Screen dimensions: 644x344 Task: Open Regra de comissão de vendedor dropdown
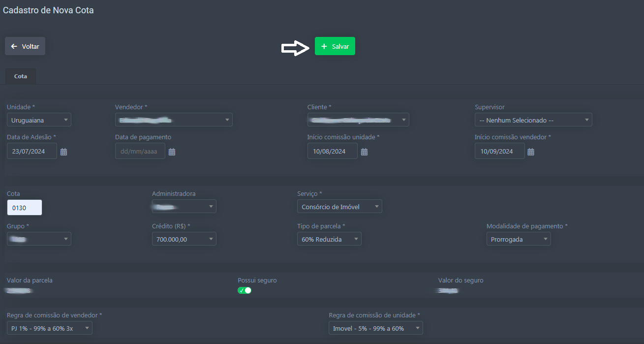click(49, 328)
